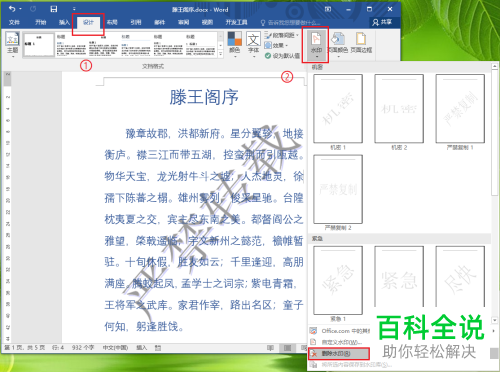The image size is (500, 372).
Task: Choose the 机密 1 diagonal watermark thumbnail
Action: point(338,109)
